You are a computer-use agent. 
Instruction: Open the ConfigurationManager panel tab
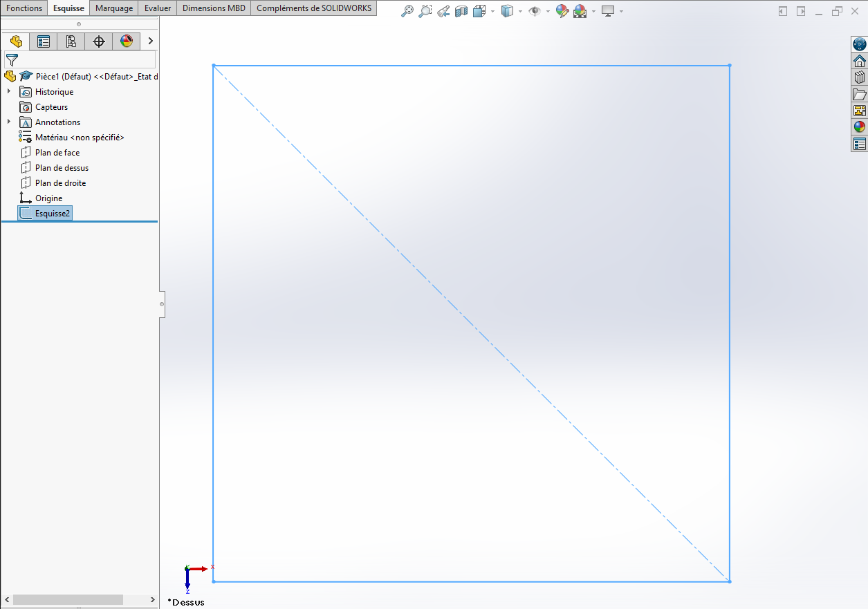71,41
